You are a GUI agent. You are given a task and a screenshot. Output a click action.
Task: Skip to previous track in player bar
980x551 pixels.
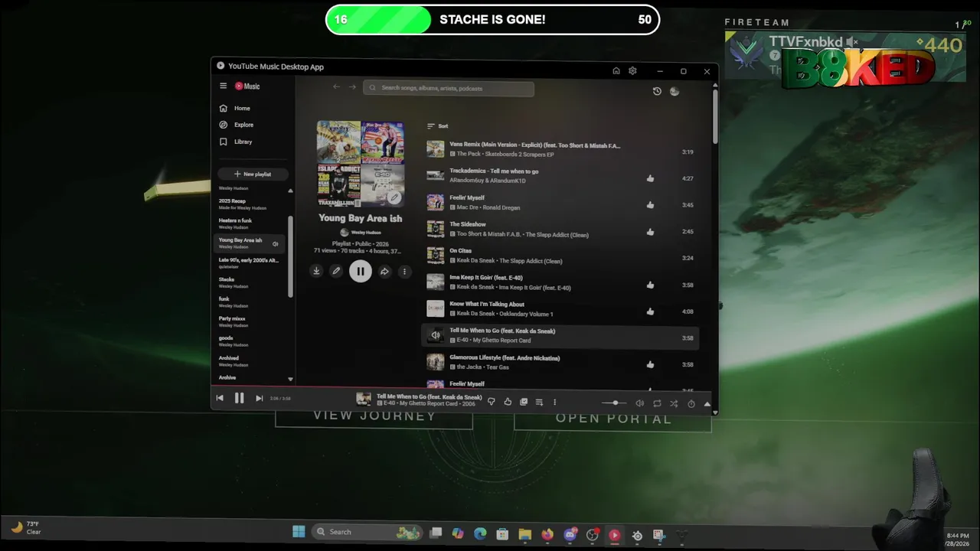click(x=220, y=398)
